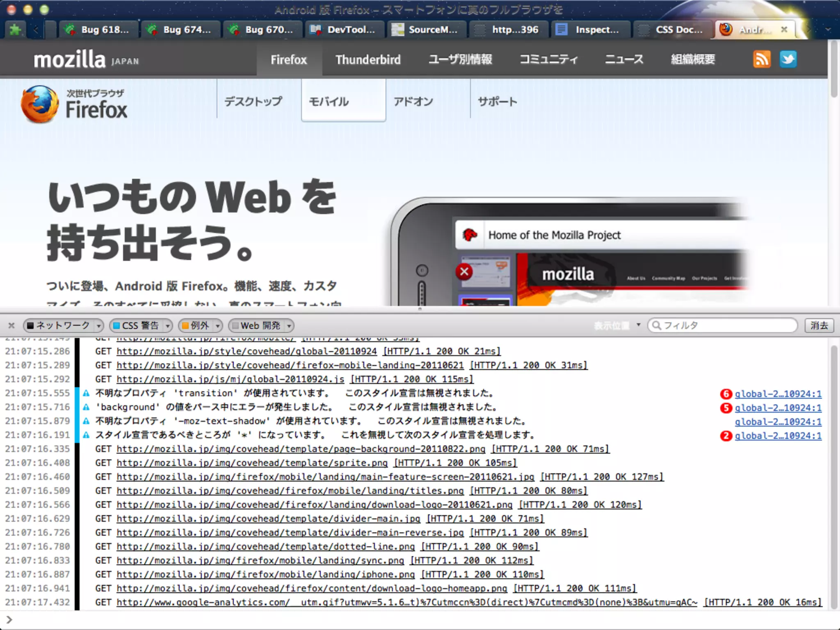Screen dimensions: 840x630
Task: Switch to the DevTool... browser tab
Action: click(x=344, y=30)
